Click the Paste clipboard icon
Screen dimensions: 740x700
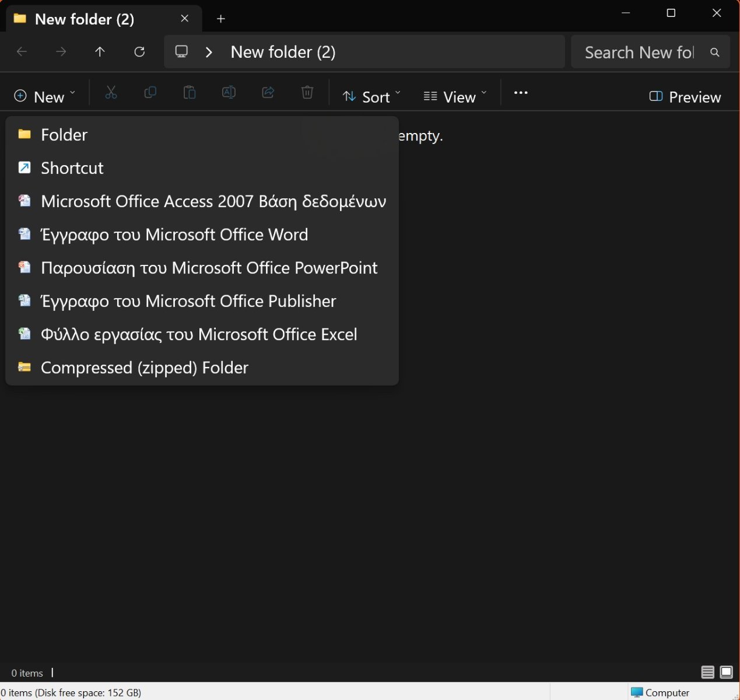tap(190, 93)
